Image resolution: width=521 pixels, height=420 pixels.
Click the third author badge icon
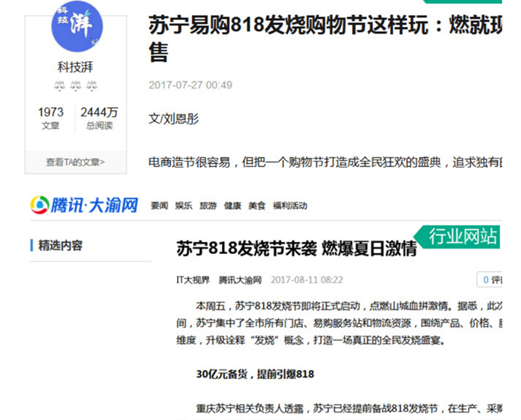(91, 86)
